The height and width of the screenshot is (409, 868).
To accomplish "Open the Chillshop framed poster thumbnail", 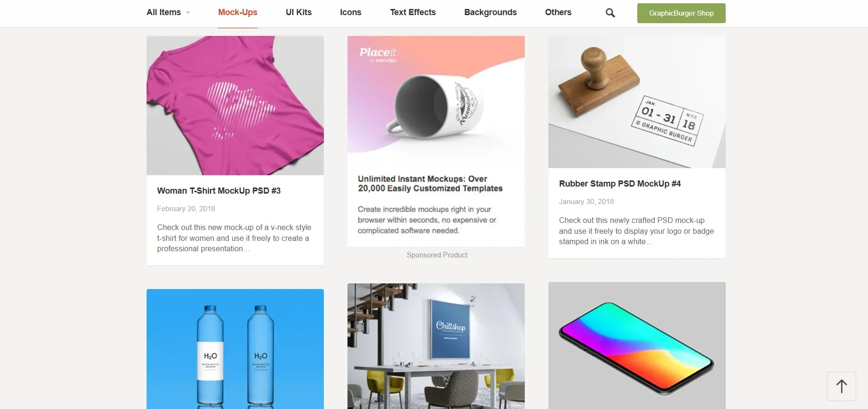I will (x=436, y=346).
